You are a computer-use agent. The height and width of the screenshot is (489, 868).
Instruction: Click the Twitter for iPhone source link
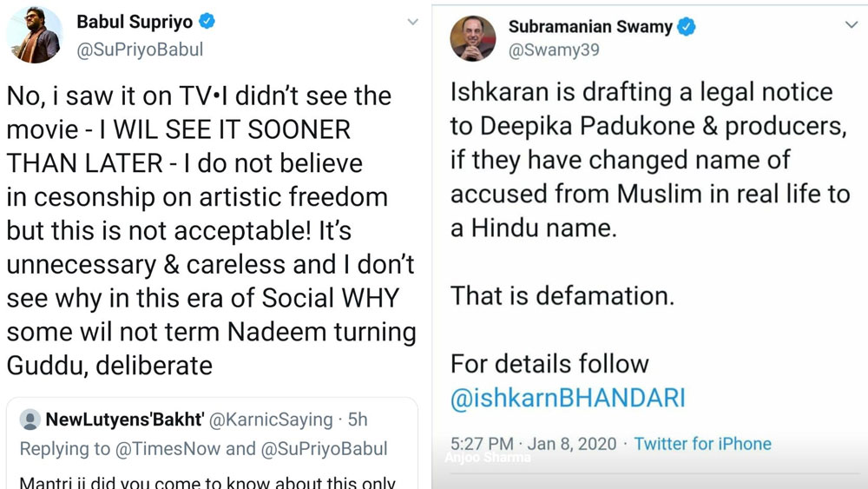tap(702, 444)
